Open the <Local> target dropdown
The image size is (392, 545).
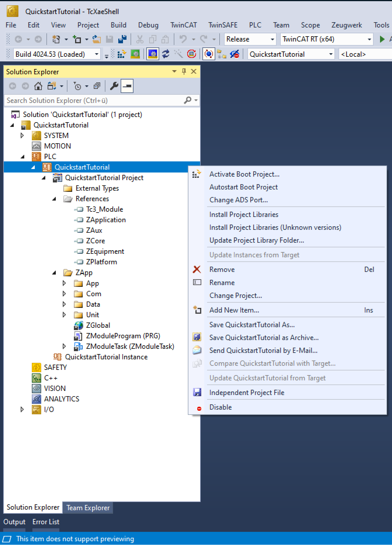[x=365, y=54]
